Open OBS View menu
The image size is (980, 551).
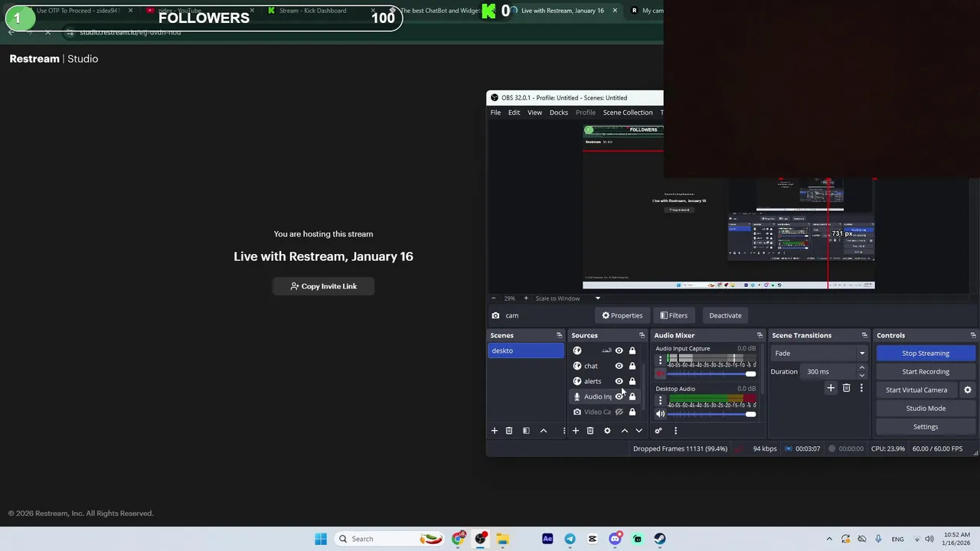coord(534,112)
